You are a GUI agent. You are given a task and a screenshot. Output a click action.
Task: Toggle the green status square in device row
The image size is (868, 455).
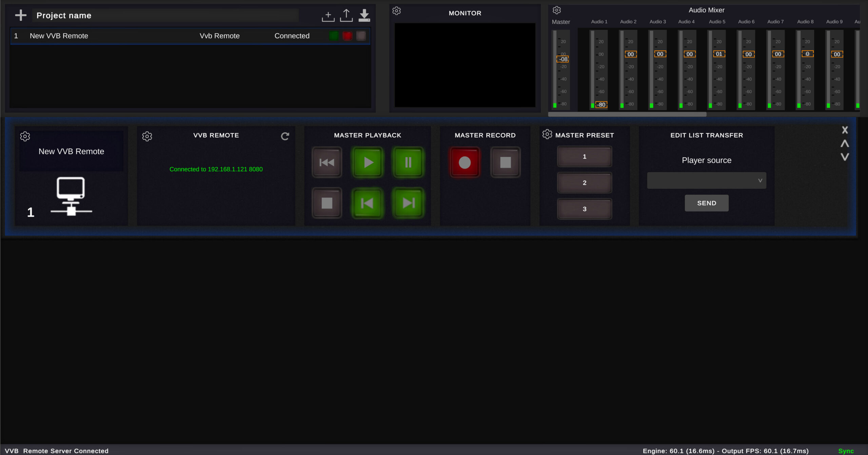click(334, 36)
